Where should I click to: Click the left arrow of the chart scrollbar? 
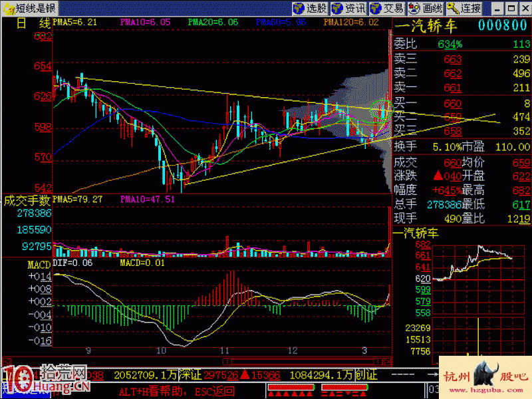point(7,361)
